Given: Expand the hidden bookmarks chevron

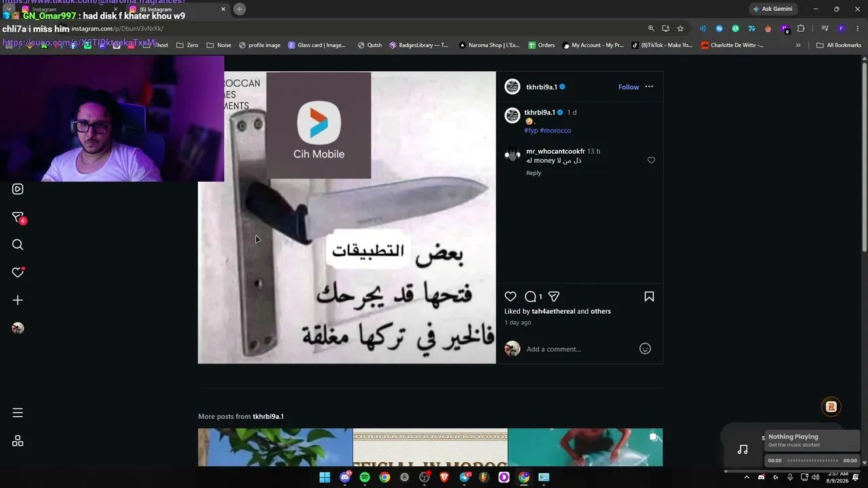Looking at the screenshot, I should pyautogui.click(x=798, y=45).
